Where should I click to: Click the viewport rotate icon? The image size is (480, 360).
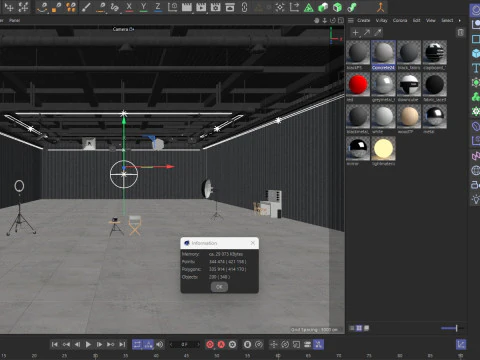click(332, 20)
